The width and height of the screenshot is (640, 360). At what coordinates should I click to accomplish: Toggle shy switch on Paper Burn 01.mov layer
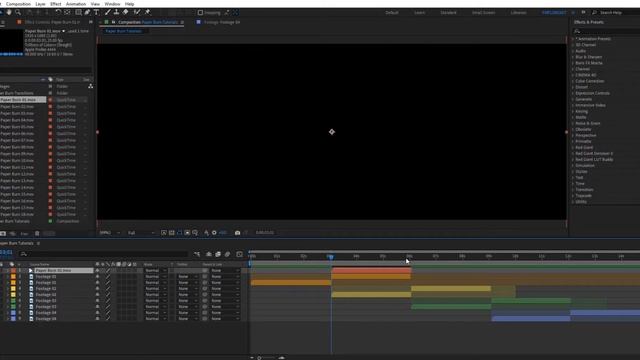pos(98,271)
